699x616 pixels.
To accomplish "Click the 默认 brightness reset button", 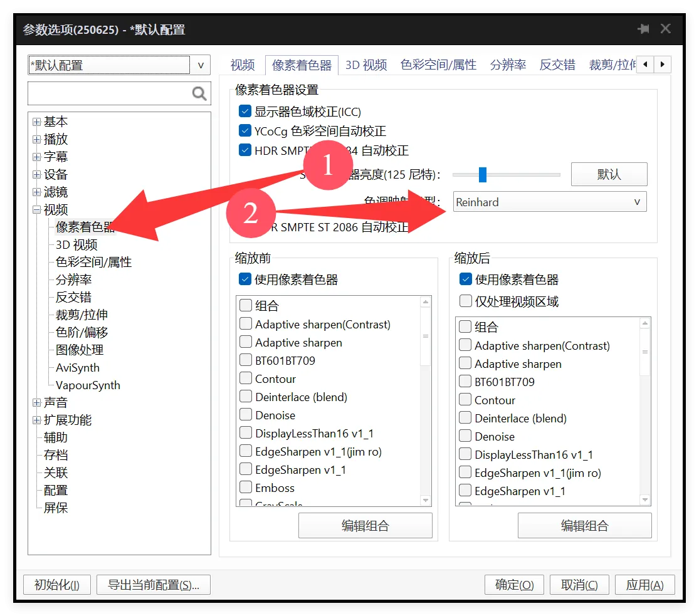I will [x=609, y=174].
